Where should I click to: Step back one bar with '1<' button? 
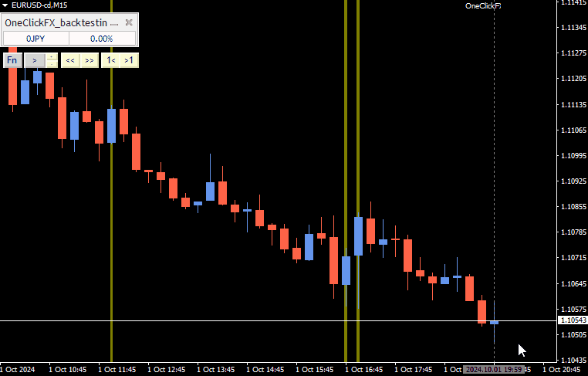coord(110,60)
